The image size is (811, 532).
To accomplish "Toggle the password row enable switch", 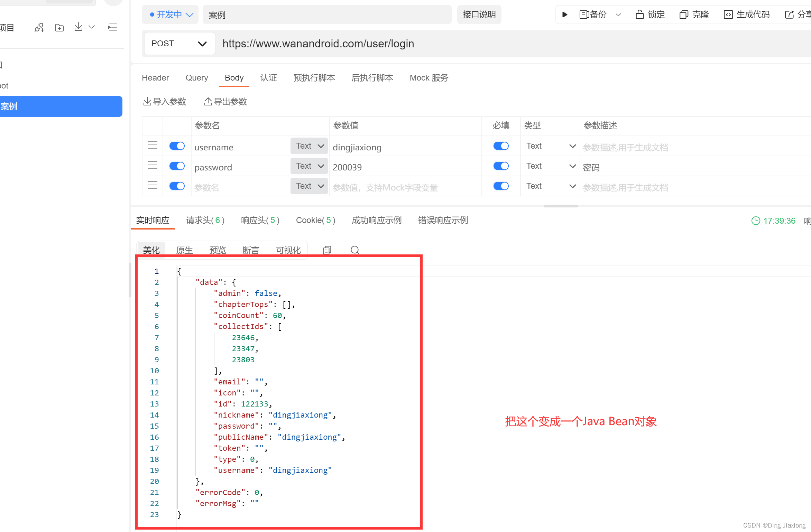I will 177,166.
